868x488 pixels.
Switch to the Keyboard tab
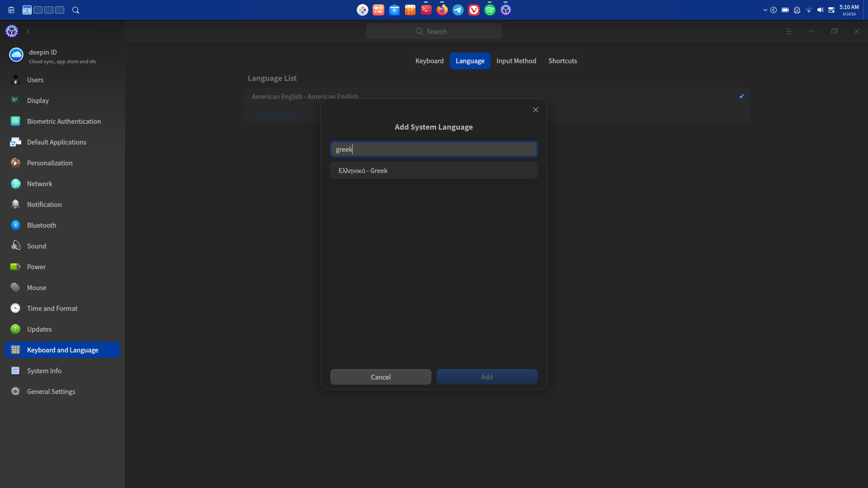[x=429, y=61]
